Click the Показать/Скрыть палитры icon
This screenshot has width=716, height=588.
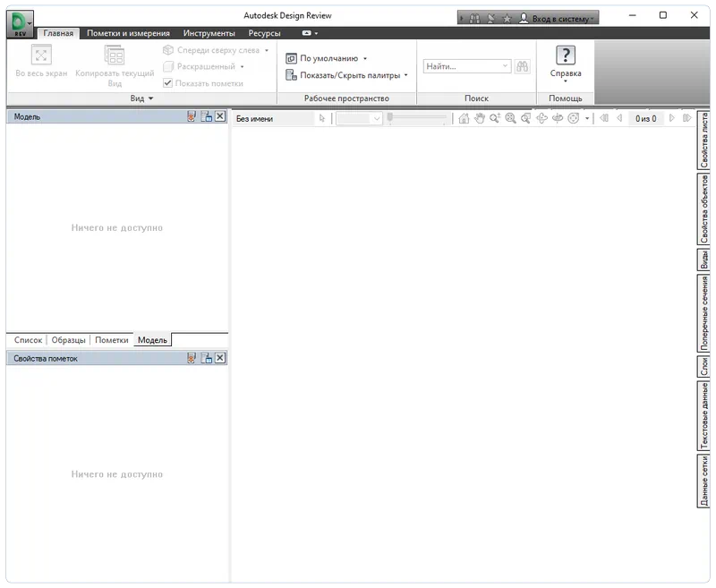point(291,75)
